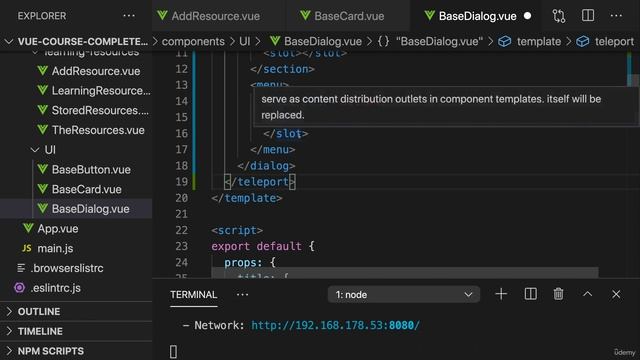Open editor more actions ellipsis
Image resolution: width=640 pixels, height=360 pixels.
coord(616,16)
